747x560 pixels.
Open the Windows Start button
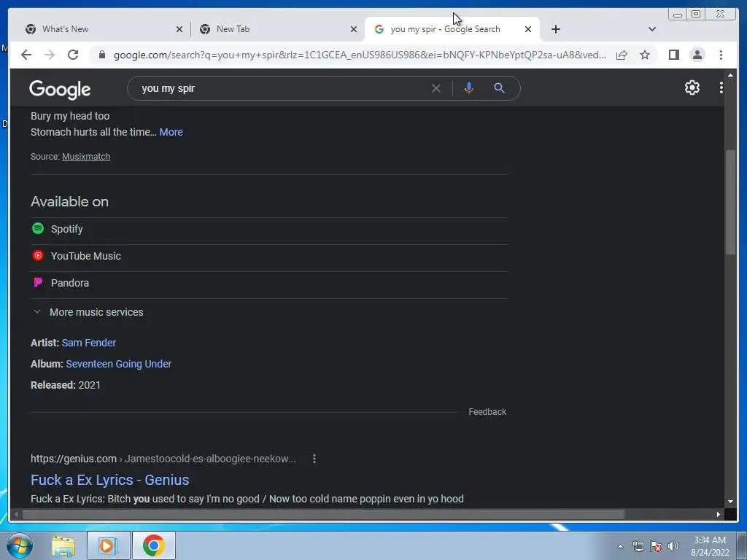click(x=20, y=545)
